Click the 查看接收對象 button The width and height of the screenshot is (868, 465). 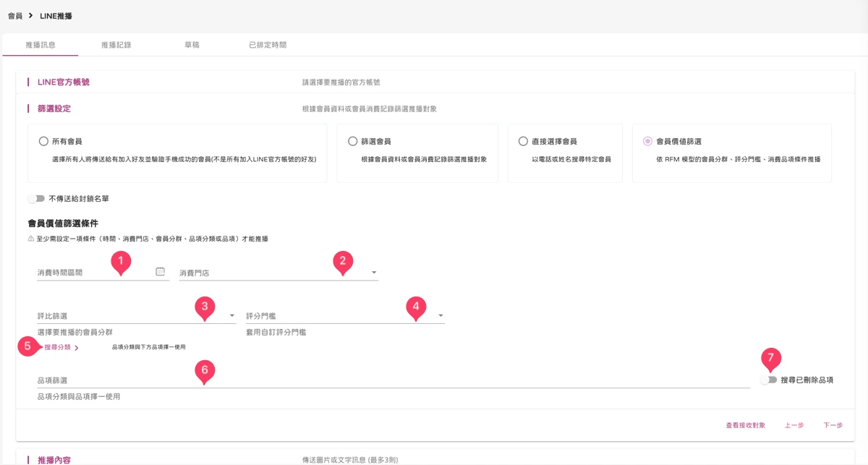click(745, 425)
